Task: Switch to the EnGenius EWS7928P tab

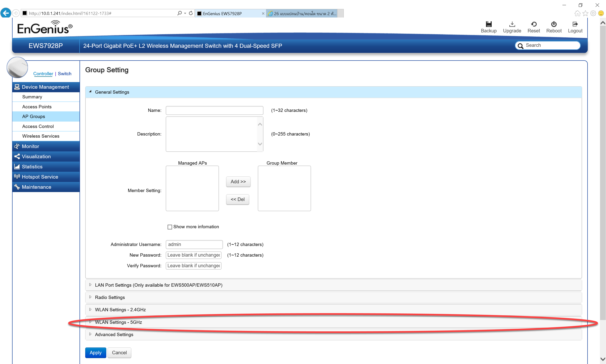Action: 230,13
